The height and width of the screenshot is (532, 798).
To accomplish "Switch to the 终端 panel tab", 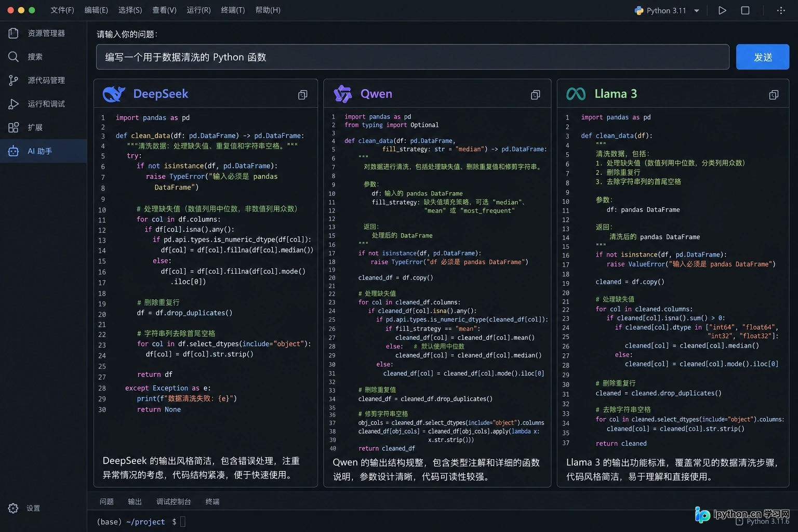I will 212,501.
